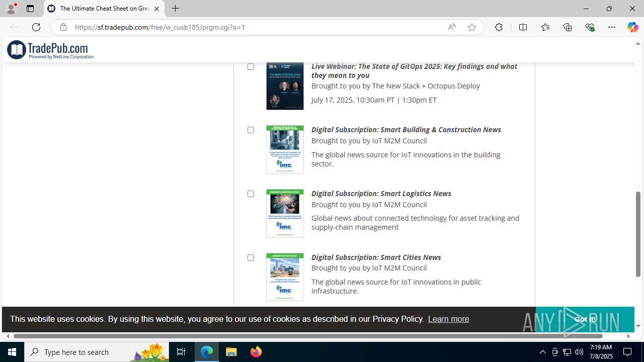Click horizontal scrollbar right arrow
The height and width of the screenshot is (362, 644).
click(628, 336)
